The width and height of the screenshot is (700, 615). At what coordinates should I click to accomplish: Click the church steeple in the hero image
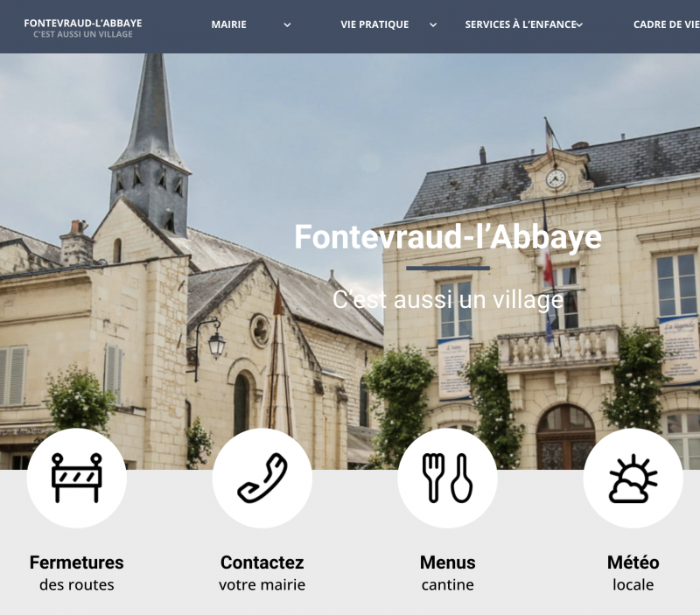150,145
